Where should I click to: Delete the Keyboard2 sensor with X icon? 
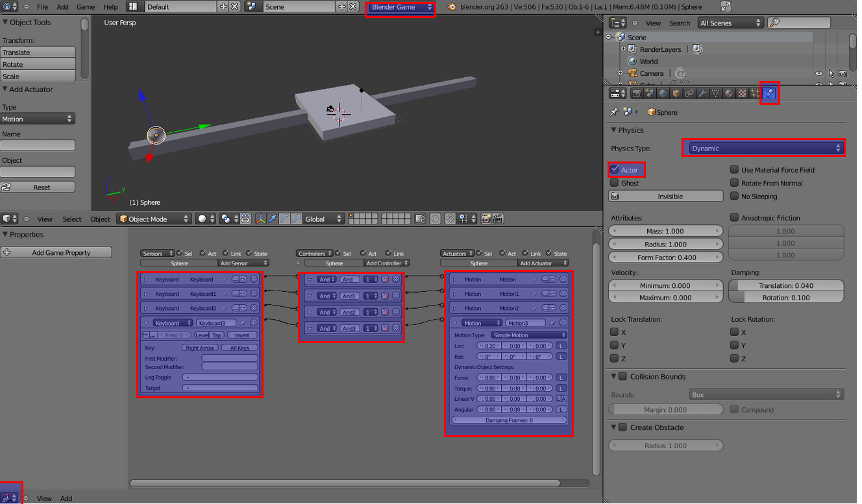point(254,308)
